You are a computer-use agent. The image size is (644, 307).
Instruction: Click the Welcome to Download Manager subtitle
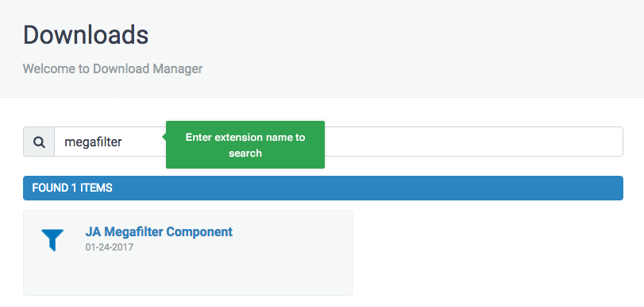pyautogui.click(x=113, y=68)
